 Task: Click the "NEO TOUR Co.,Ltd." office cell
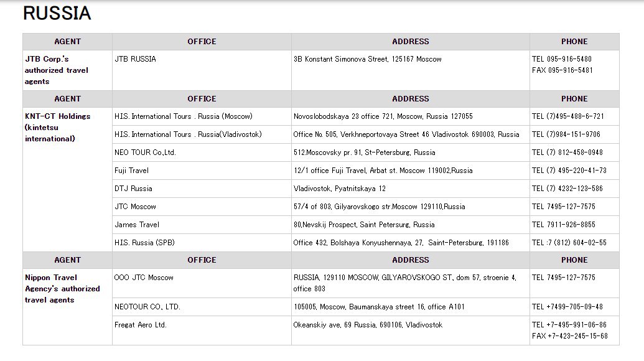[202, 152]
